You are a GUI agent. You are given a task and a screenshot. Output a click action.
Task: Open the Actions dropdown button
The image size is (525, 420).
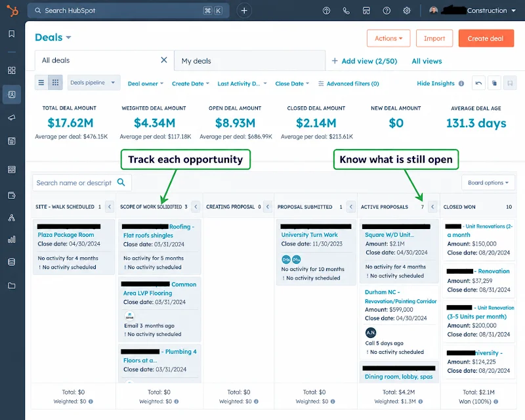(x=388, y=38)
